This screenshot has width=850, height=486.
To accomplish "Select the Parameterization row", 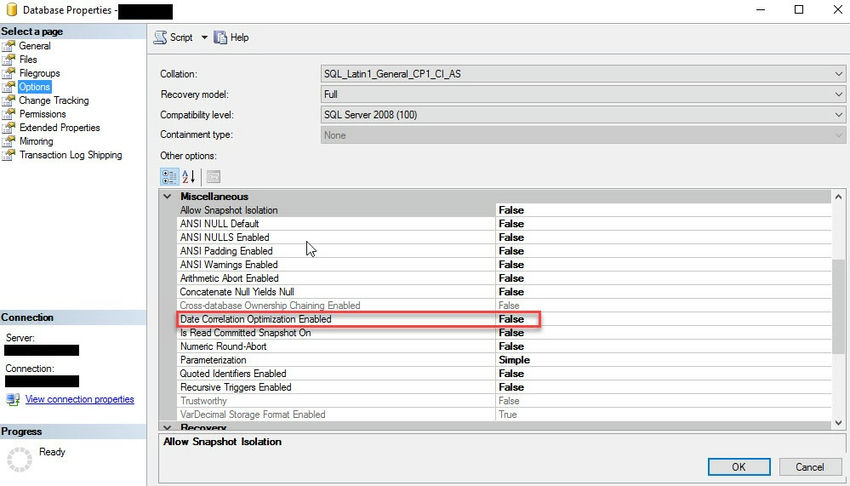I will [505, 360].
